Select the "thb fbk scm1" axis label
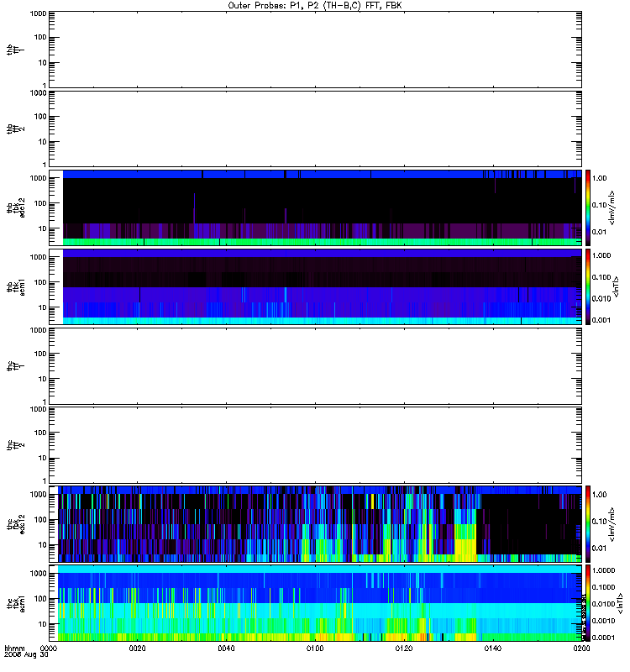The width and height of the screenshot is (630, 672). click(16, 287)
